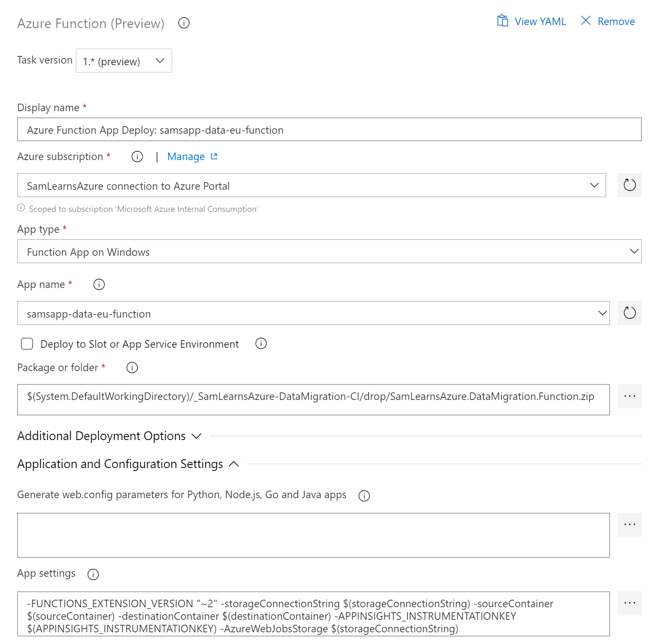The image size is (669, 644).
Task: Refresh the App name list
Action: click(629, 313)
